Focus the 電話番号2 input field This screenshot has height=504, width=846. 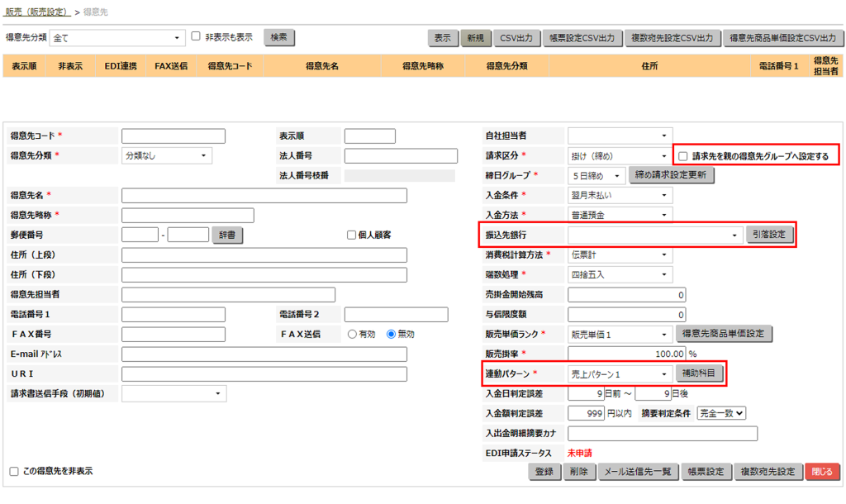[396, 315]
